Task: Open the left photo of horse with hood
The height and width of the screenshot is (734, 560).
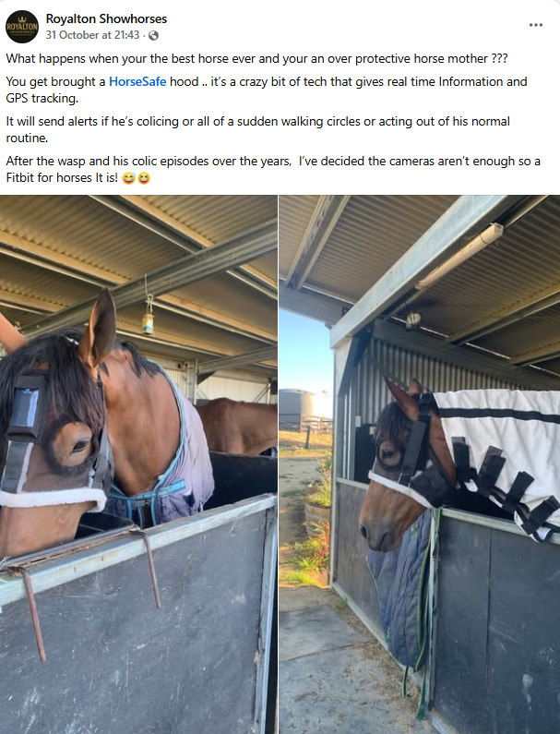Action: coord(138,464)
